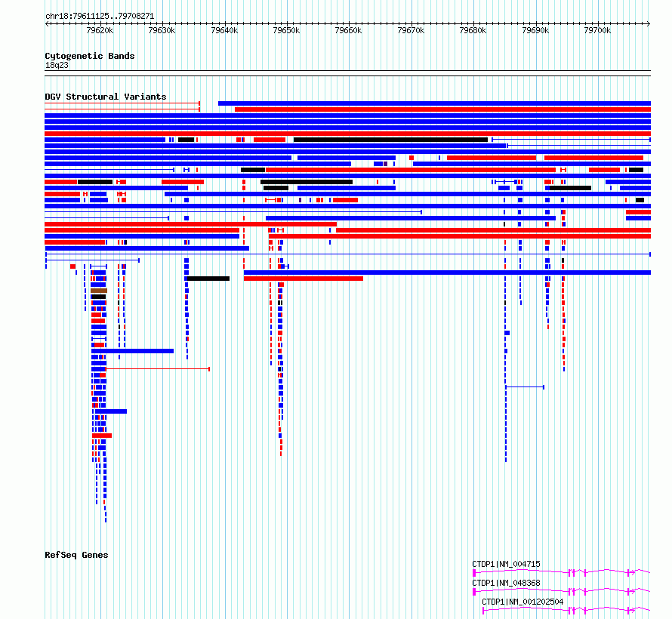Click the 79660k ruler tick label
The height and width of the screenshot is (619, 672).
click(x=348, y=30)
